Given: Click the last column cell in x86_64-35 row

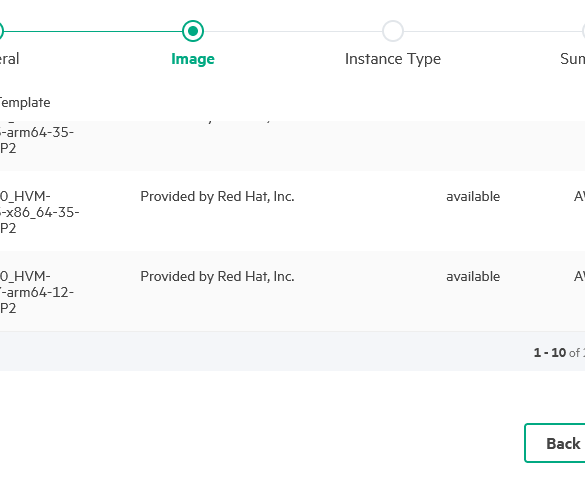Looking at the screenshot, I should 579,197.
